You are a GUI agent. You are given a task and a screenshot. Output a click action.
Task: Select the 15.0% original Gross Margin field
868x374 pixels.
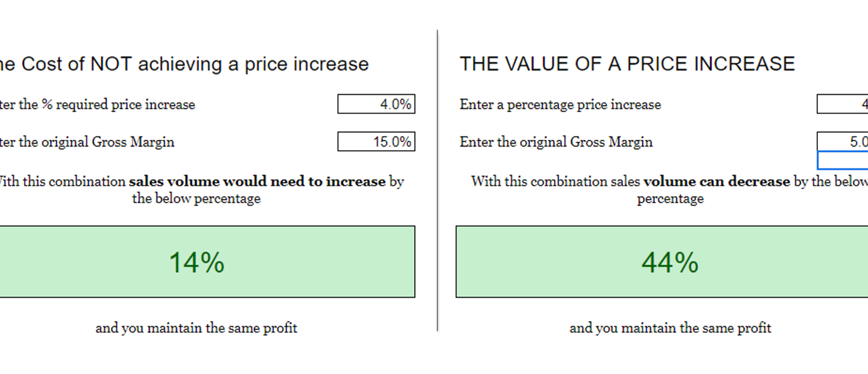376,142
